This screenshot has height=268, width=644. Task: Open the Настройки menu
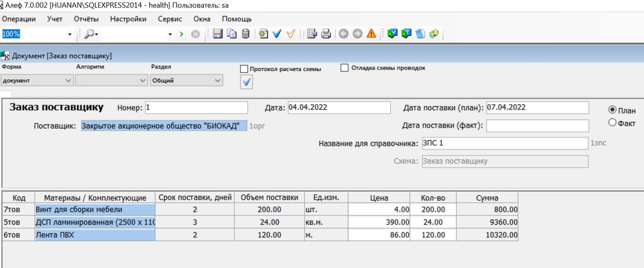[128, 19]
